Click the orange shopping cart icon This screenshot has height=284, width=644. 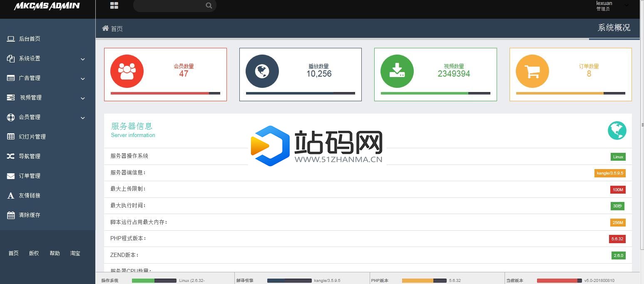click(x=532, y=71)
